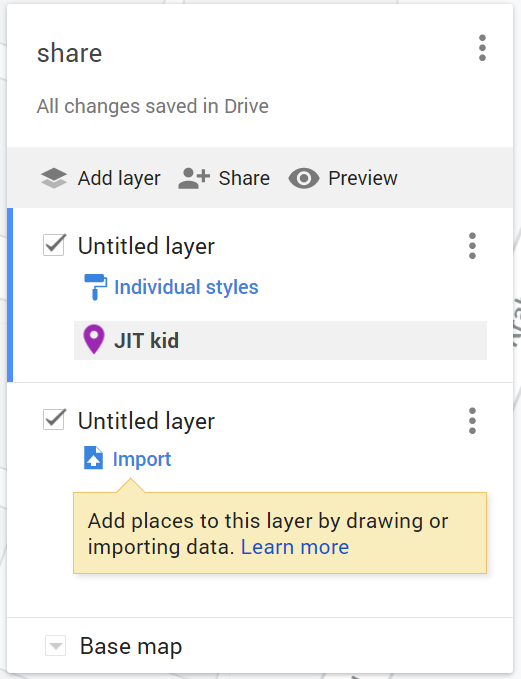Open options menu for the first Untitled layer
The image size is (521, 679).
click(x=472, y=246)
